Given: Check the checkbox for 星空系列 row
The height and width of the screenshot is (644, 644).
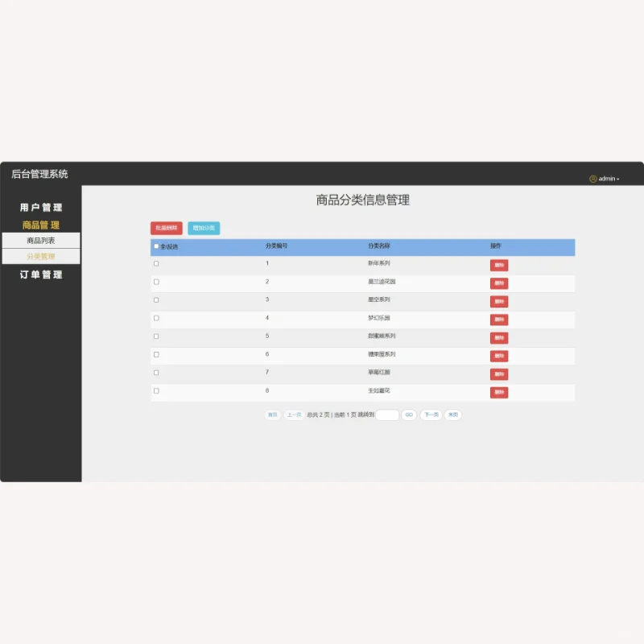Looking at the screenshot, I should click(155, 299).
